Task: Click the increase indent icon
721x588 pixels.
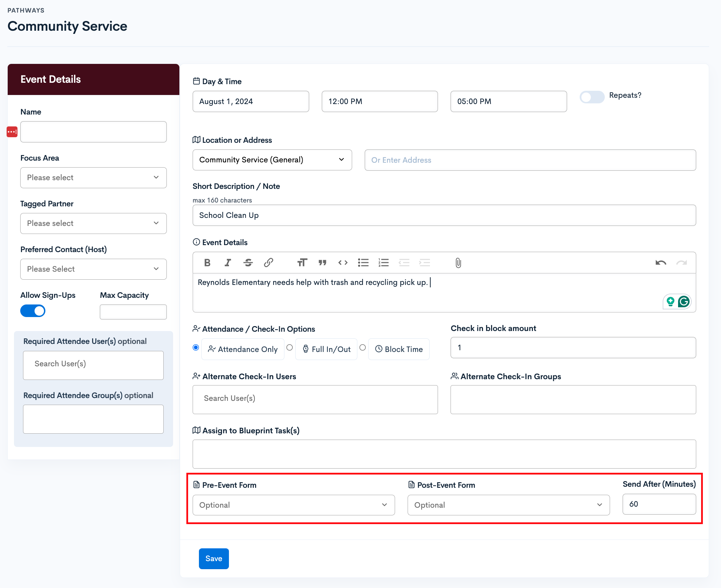Action: pyautogui.click(x=424, y=263)
